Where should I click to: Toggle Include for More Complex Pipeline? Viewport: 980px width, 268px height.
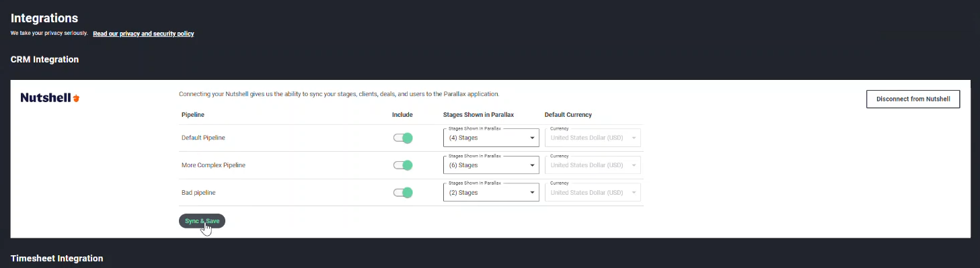click(403, 165)
